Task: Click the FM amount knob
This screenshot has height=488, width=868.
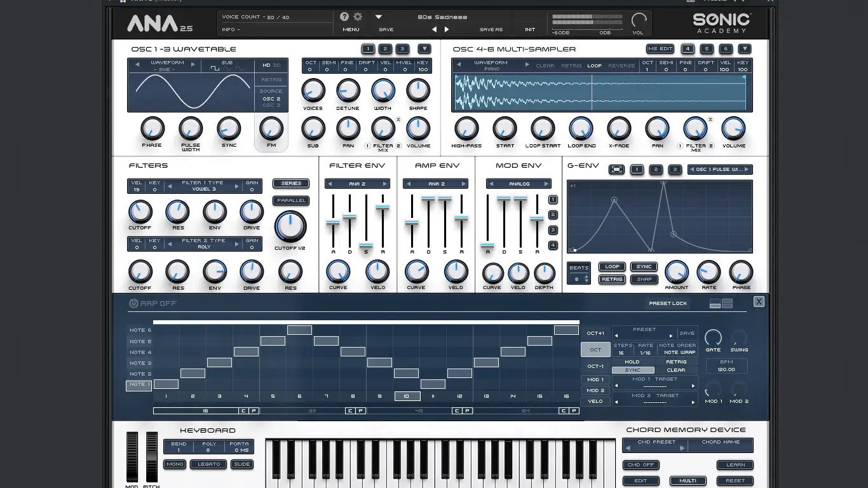Action: tap(271, 129)
